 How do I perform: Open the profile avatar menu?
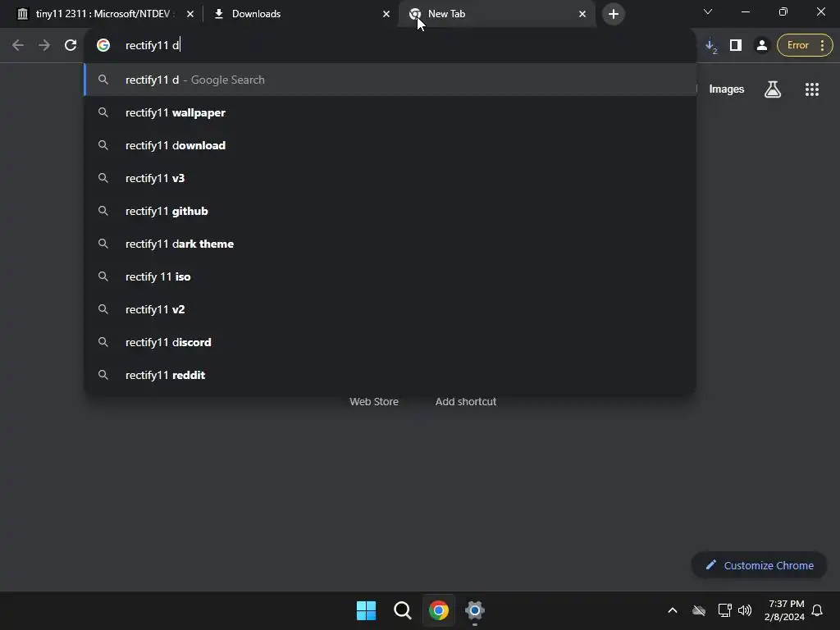761,46
